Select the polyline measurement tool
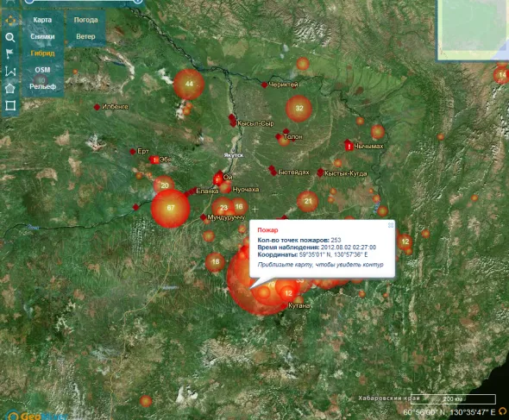 pyautogui.click(x=10, y=71)
